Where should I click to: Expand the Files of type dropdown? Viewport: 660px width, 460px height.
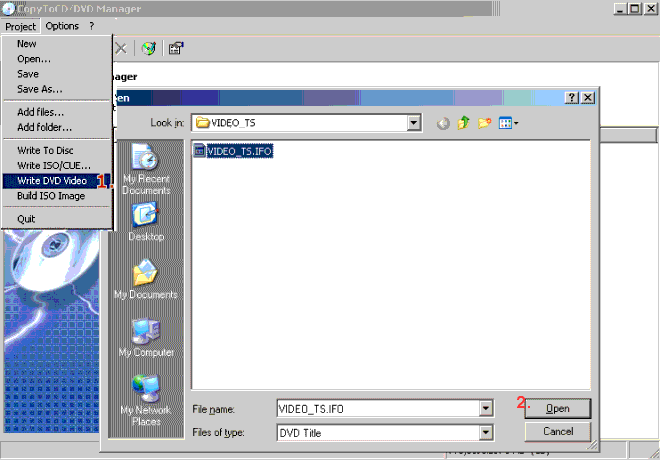486,432
